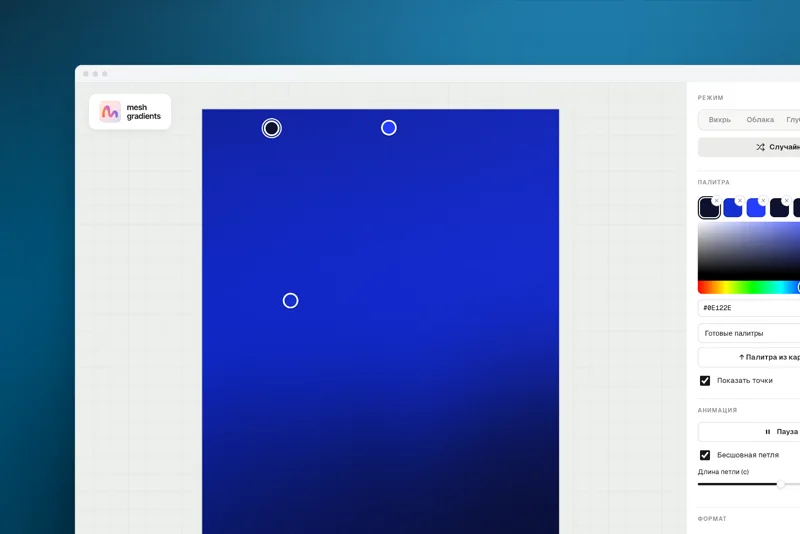
Task: Select the second royal blue palette swatch
Action: 733,208
